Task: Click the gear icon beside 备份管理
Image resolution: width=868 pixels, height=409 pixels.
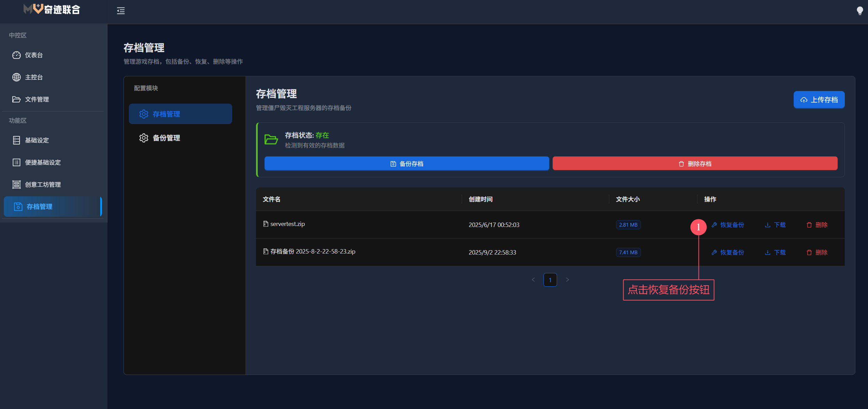Action: coord(144,138)
